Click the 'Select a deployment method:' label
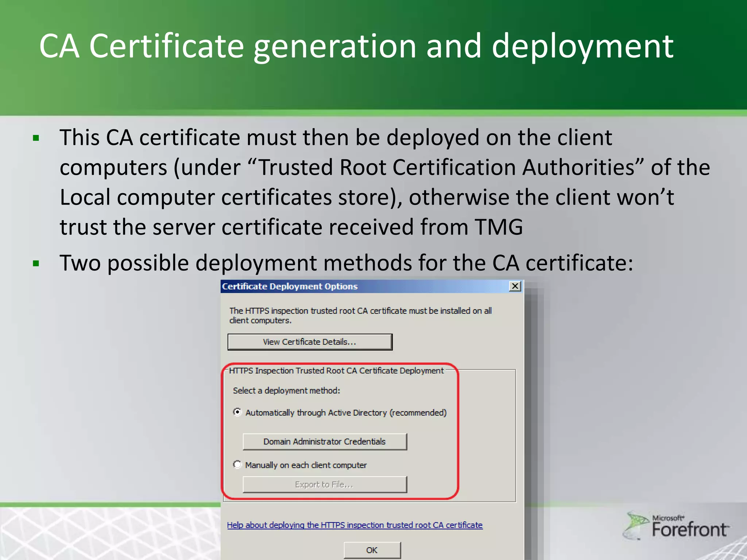747x560 pixels. tap(286, 390)
